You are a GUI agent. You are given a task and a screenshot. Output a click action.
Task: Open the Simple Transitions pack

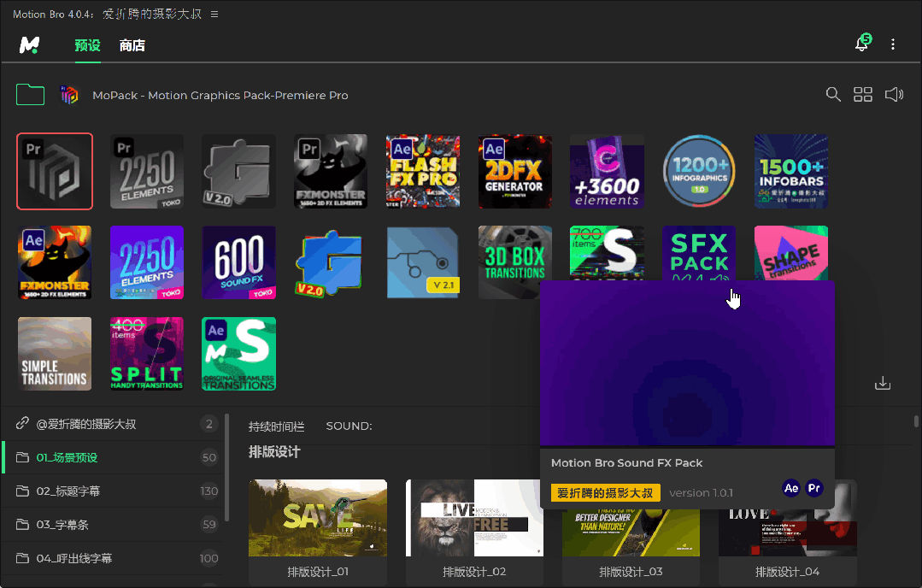pyautogui.click(x=55, y=354)
